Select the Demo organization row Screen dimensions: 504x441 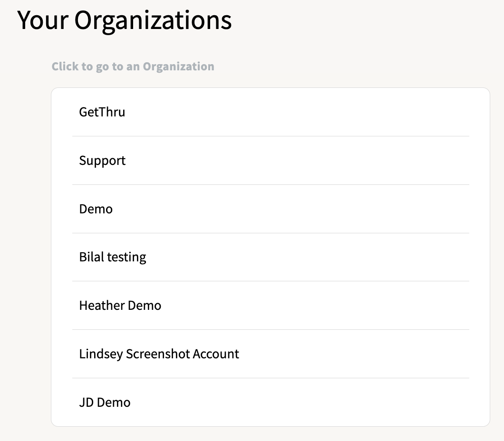tap(271, 209)
